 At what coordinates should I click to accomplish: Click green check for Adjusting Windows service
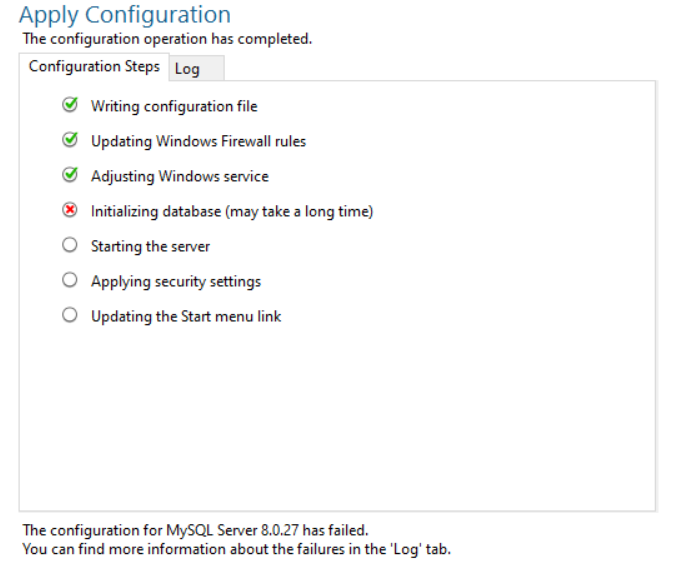point(70,175)
